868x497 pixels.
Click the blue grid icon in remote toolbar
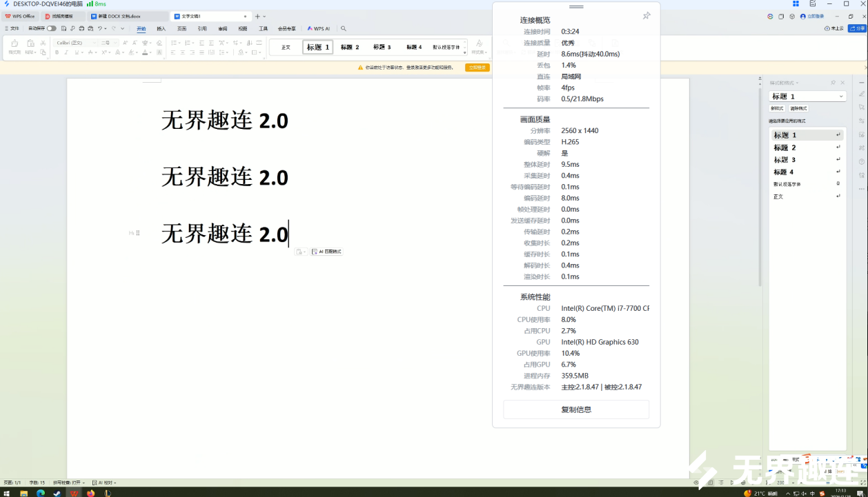click(796, 4)
